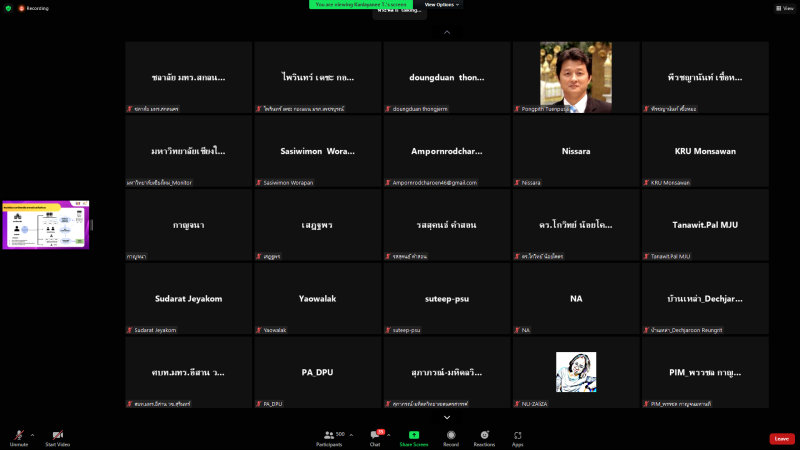
Task: Select the NU-ZAIZA participant tile
Action: [x=575, y=373]
